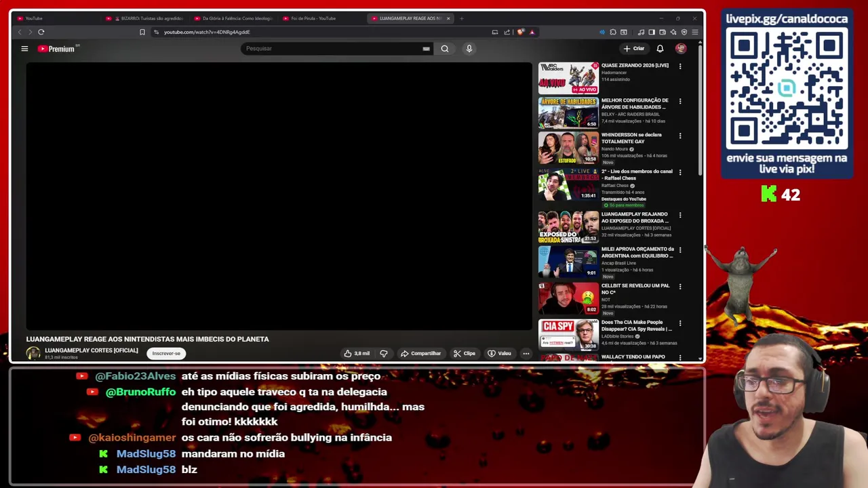868x488 pixels.
Task: Click livepix.gg/canaldococa link text
Action: click(787, 19)
